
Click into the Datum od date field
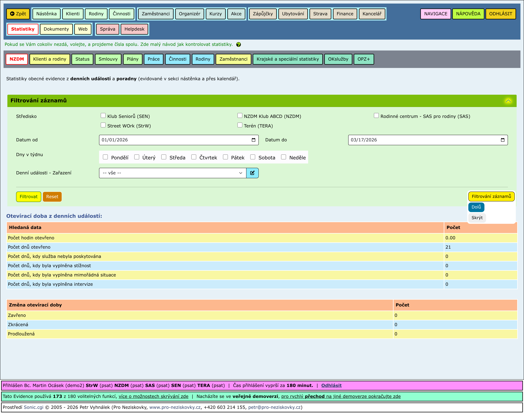point(170,140)
